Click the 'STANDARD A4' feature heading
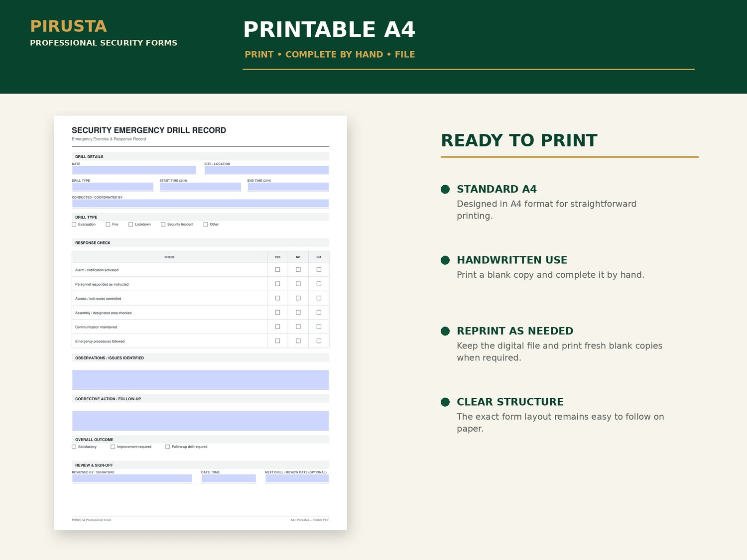The image size is (747, 560). tap(497, 189)
